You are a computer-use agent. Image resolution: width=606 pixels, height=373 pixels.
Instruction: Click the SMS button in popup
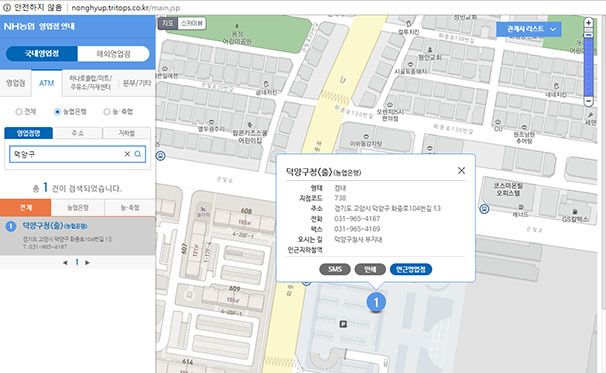tap(335, 269)
